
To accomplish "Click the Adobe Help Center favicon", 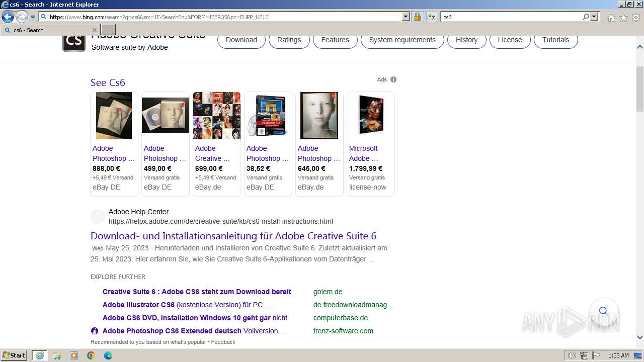I will 98,217.
